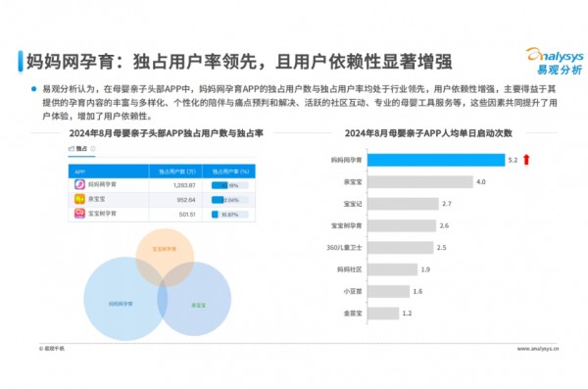Click the blue bullet before 易观分析认为
The width and height of the screenshot is (588, 389).
tap(34, 89)
